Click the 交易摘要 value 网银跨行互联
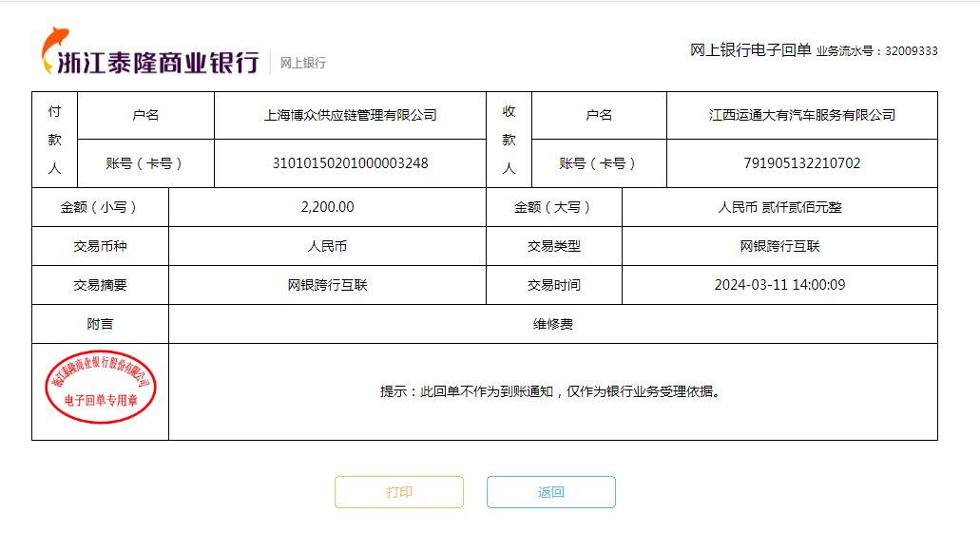980x550 pixels. click(x=327, y=285)
